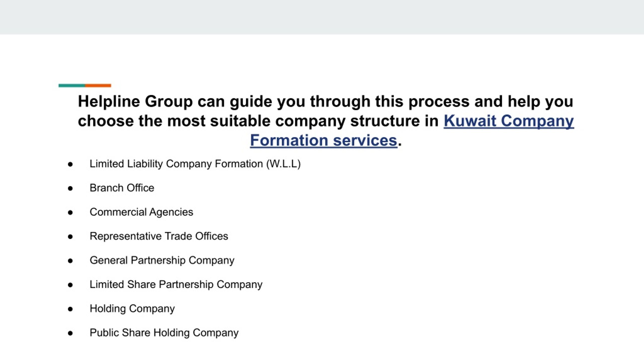Select the Limited Liability Company Formation (W.L.L) item
Screen dimensions: 644x362
click(195, 164)
